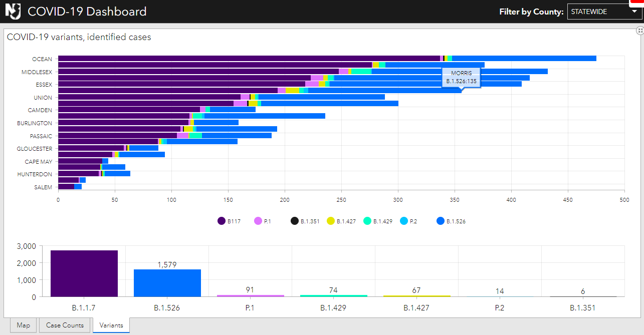Click the yellow B.1.427 legend swatch
The height and width of the screenshot is (335, 644).
point(331,221)
